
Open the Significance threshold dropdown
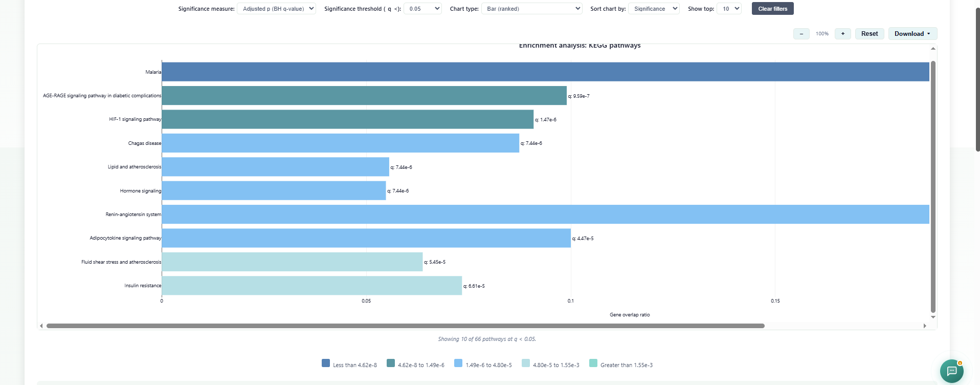click(422, 9)
